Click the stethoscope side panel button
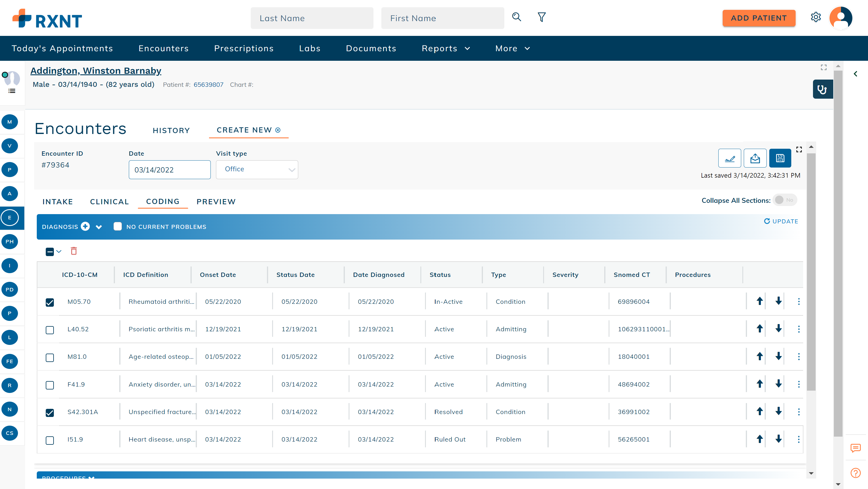 pos(822,89)
